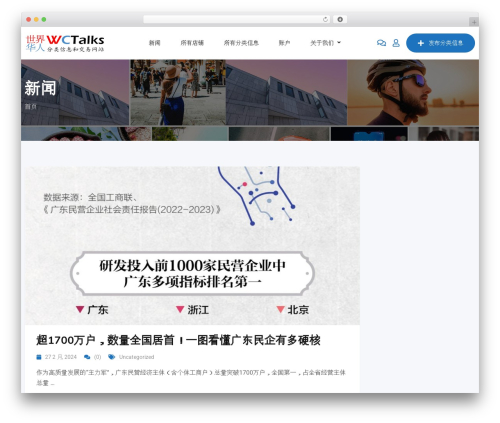The image size is (500, 423).
Task: Click the browser reload icon
Action: pos(325,20)
